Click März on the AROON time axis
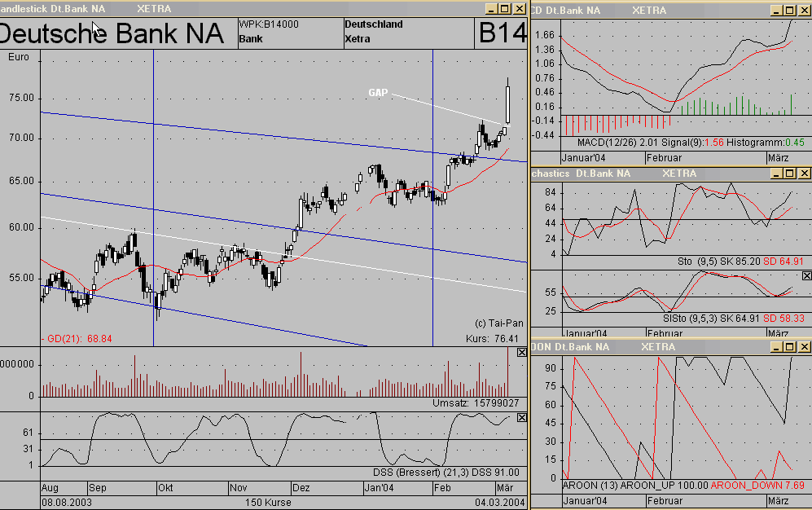This screenshot has width=812, height=510. click(779, 501)
